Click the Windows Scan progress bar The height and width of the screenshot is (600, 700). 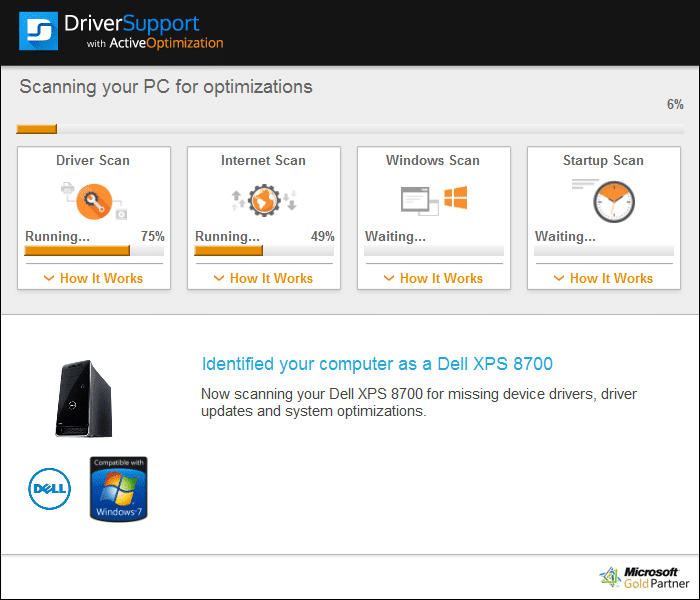tap(434, 250)
